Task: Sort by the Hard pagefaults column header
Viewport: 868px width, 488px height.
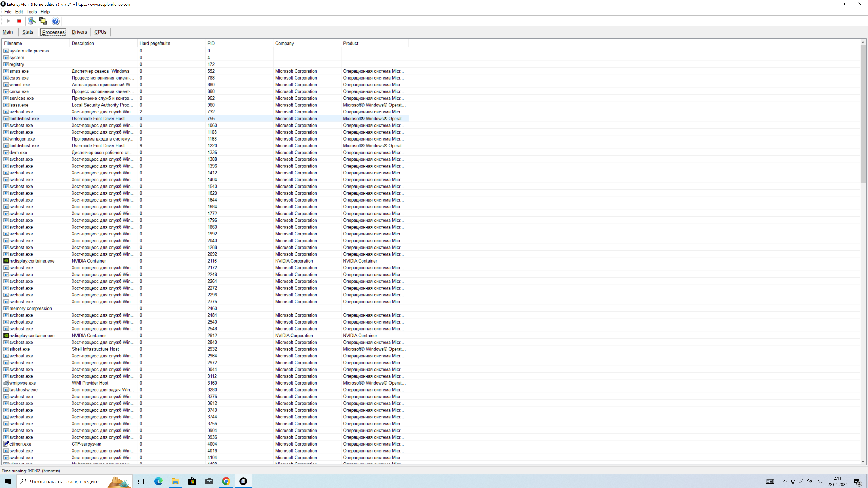Action: coord(155,43)
